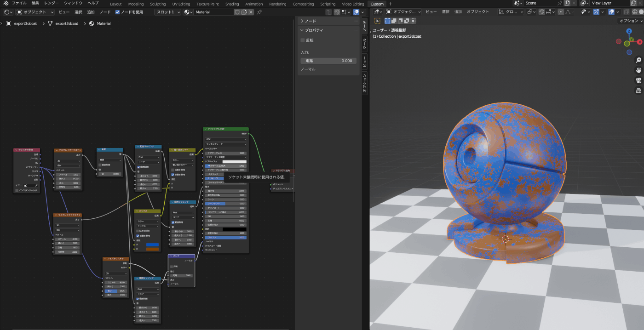This screenshot has width=644, height=330.
Task: Click the zoom magnifier viewport icon
Action: tap(638, 60)
